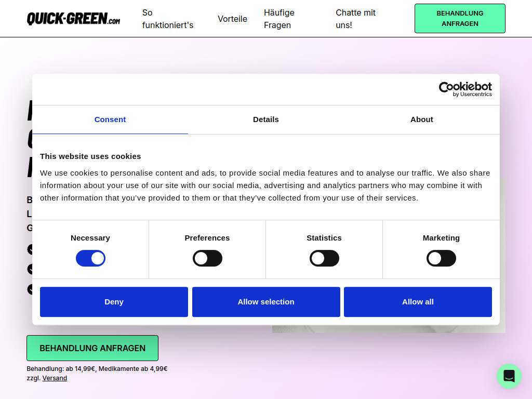Click the "Allow all" button

418,301
